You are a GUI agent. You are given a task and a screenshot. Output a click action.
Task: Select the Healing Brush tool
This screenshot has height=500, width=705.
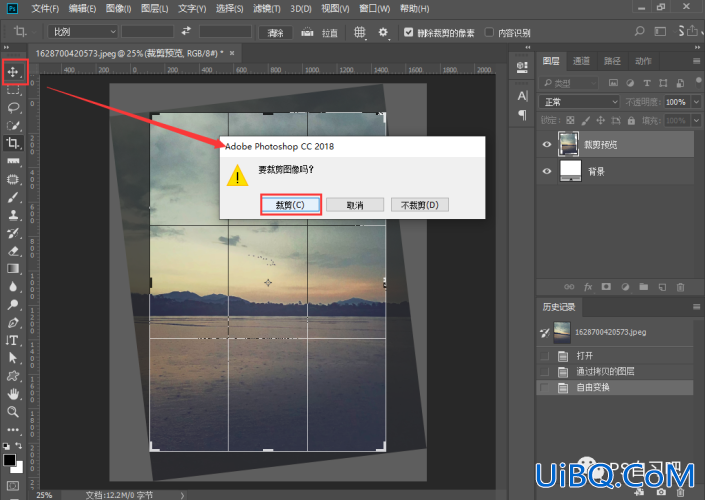[x=13, y=179]
